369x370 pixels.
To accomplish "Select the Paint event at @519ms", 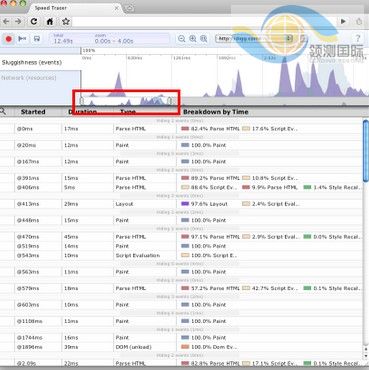I will point(182,246).
